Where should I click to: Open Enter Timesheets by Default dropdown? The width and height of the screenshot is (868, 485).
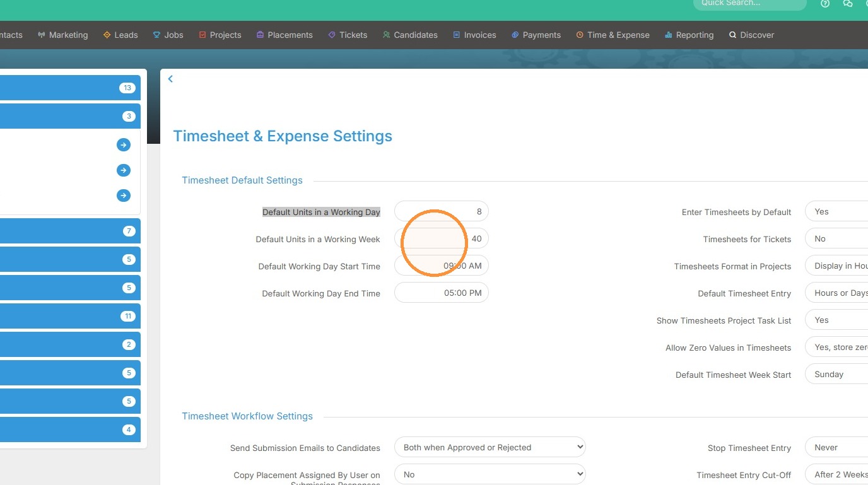pos(836,211)
